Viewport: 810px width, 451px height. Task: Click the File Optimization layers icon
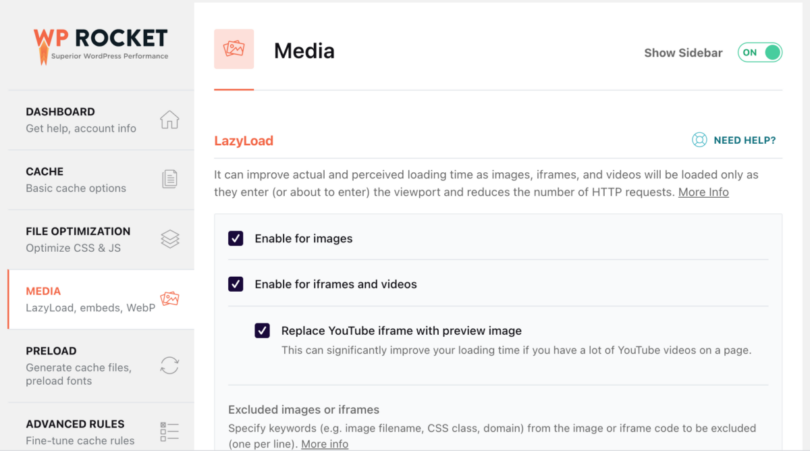click(169, 239)
